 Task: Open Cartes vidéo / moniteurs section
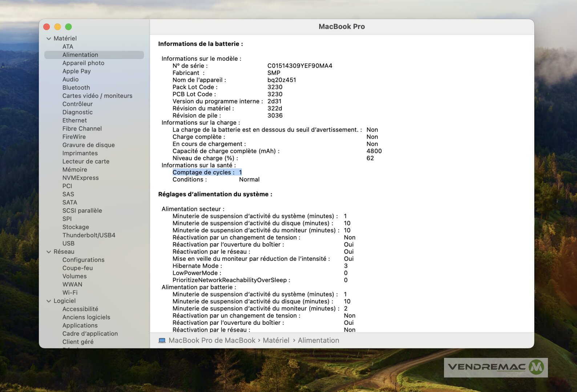point(97,96)
